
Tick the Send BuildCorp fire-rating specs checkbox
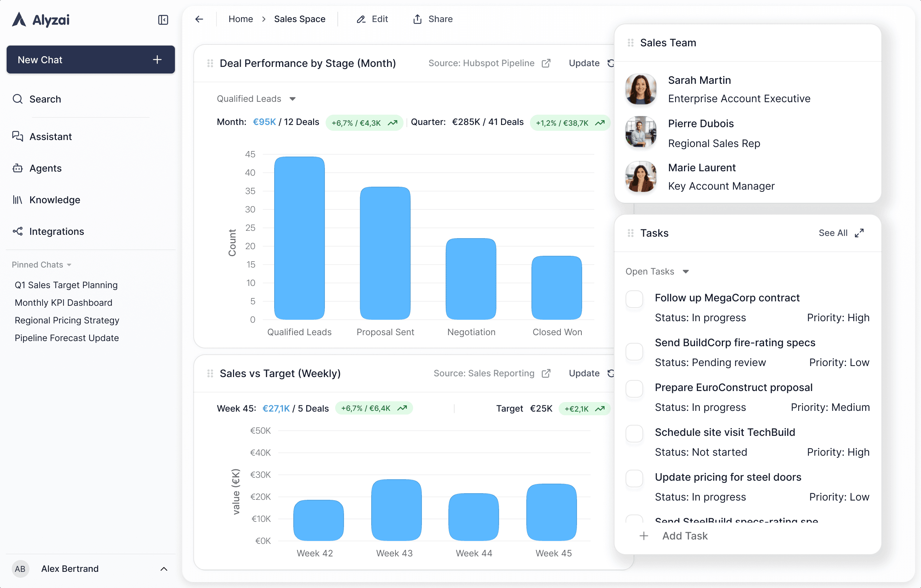click(x=634, y=352)
